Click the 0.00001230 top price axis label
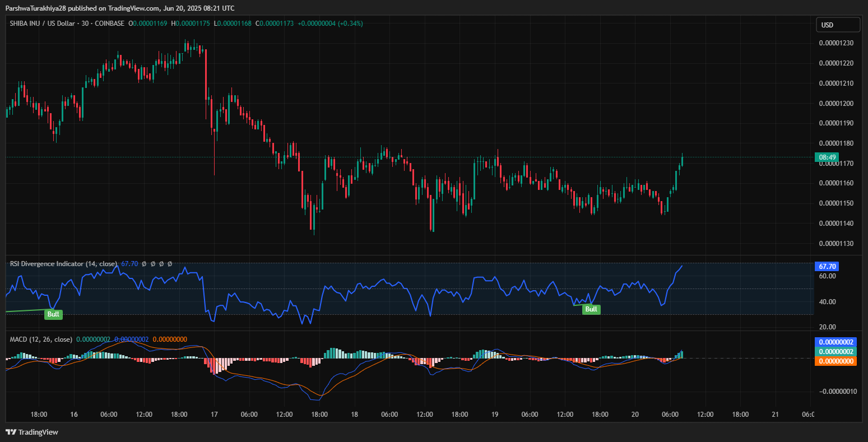This screenshot has width=868, height=442. [835, 43]
